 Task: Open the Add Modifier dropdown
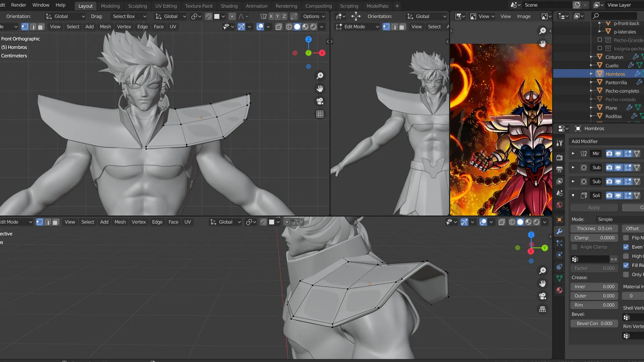coord(606,141)
